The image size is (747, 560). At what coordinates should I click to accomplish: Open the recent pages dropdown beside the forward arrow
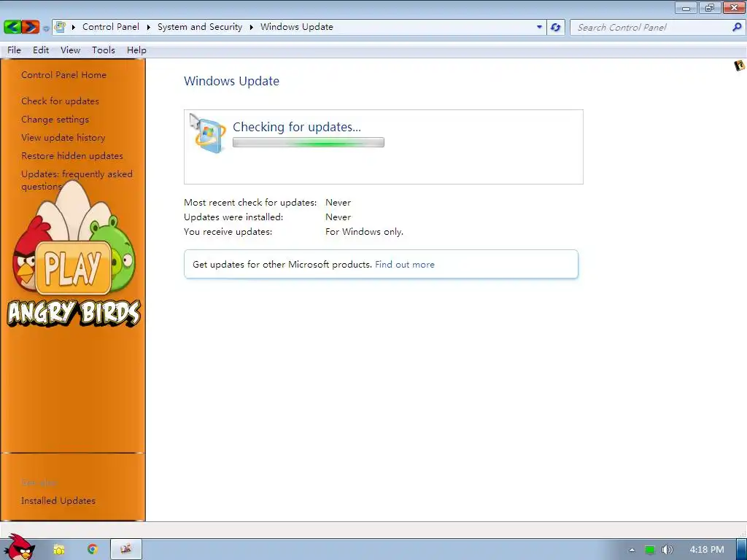(46, 28)
